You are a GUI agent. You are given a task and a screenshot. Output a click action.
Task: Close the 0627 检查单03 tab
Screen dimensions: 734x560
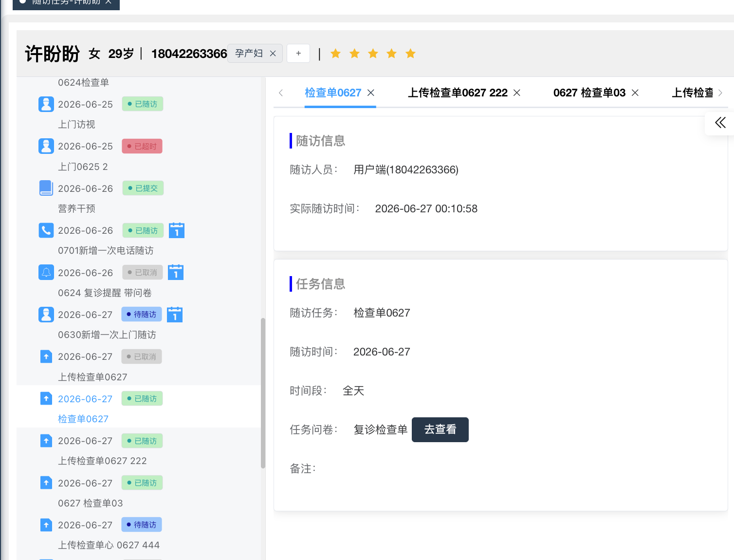pos(635,93)
